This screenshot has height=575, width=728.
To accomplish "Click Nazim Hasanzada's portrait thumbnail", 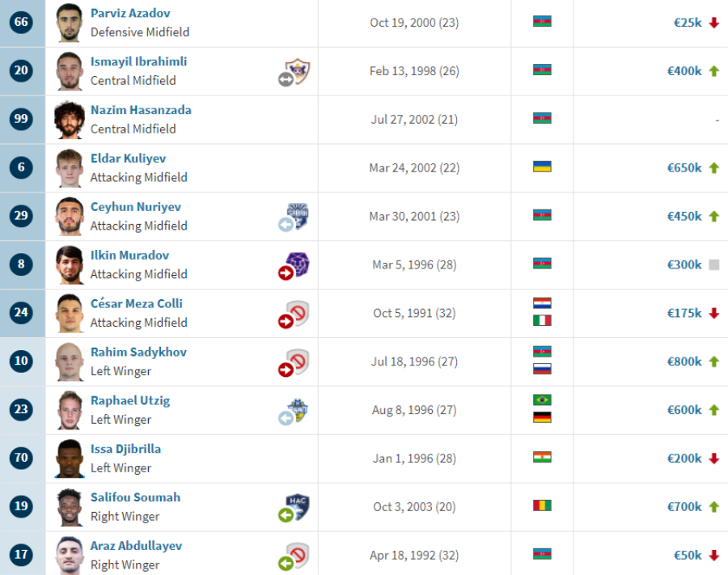I will click(70, 120).
